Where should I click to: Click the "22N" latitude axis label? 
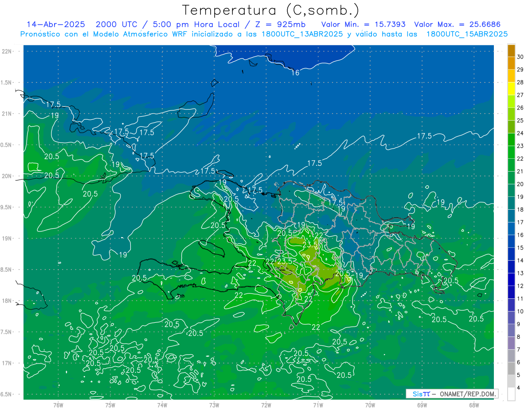(x=7, y=51)
